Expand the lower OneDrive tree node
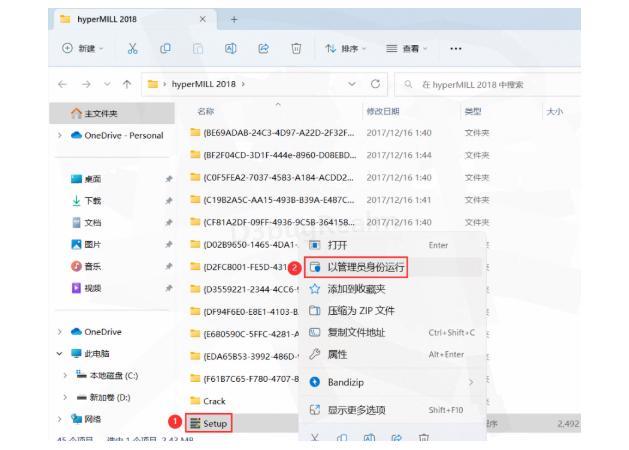 click(60, 332)
